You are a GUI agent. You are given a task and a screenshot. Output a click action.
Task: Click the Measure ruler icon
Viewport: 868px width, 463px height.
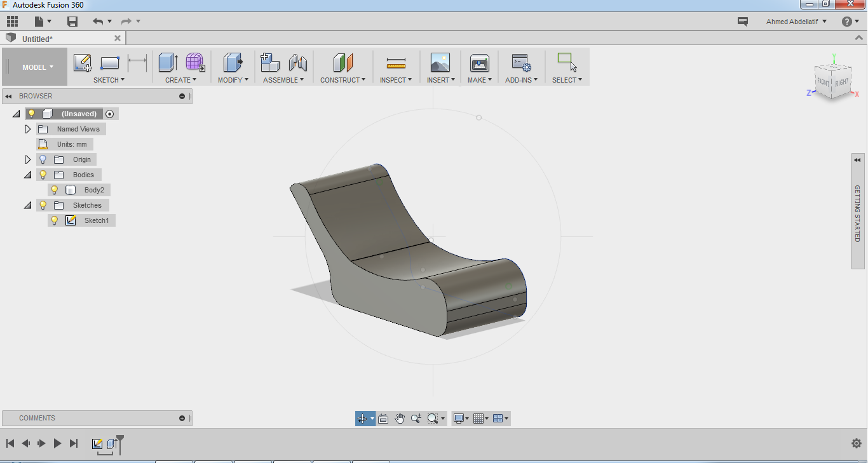(396, 63)
